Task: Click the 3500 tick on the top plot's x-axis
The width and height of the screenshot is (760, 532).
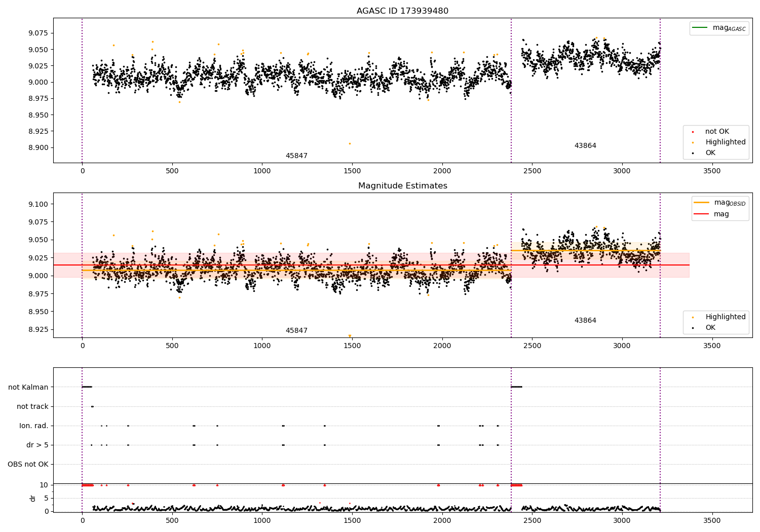Action: coord(712,171)
